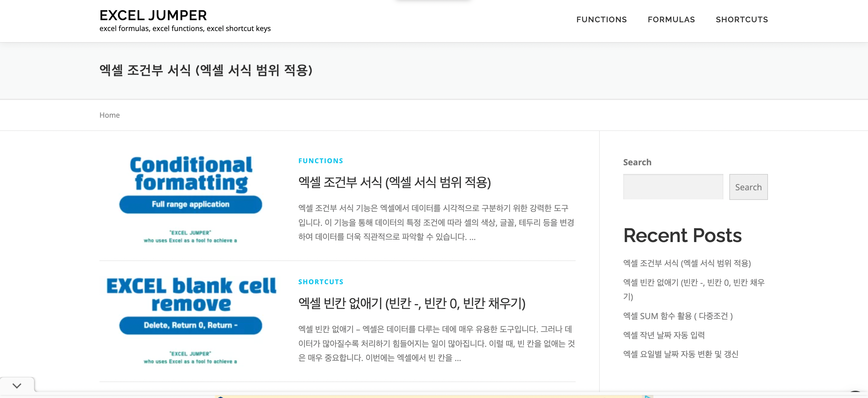868x398 pixels.
Task: Open recent post 엑셀 빈칸 없애기 in sidebar
Action: click(x=694, y=289)
